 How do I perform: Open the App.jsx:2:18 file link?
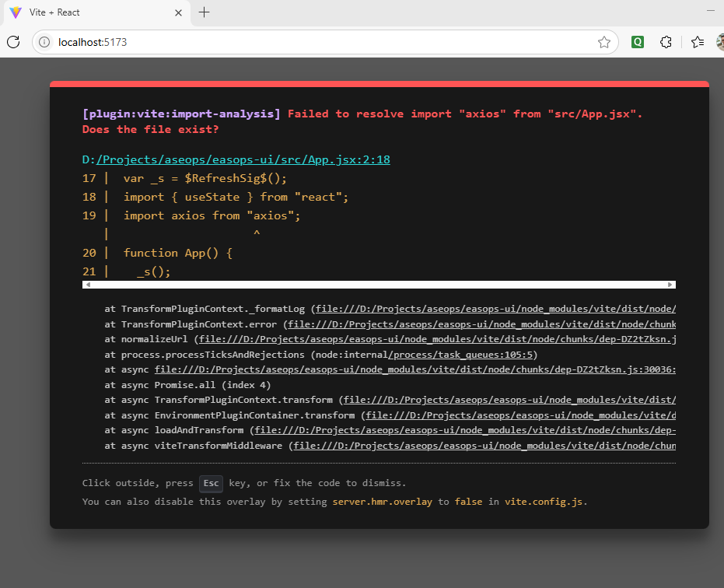(241, 159)
